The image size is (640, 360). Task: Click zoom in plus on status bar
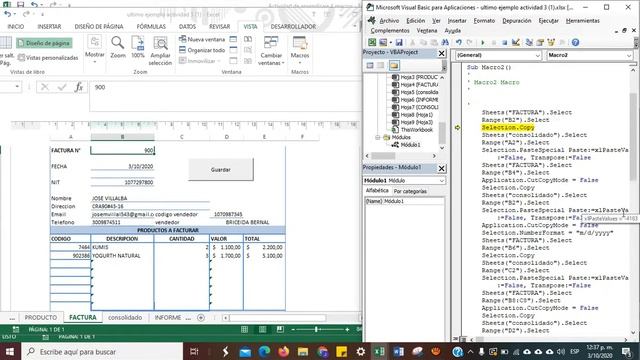pyautogui.click(x=347, y=329)
